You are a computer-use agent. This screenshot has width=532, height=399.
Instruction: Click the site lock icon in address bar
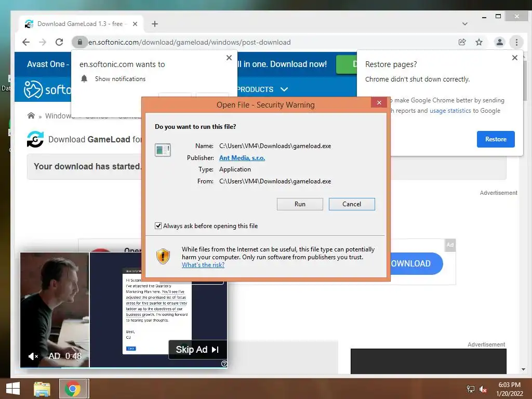point(79,42)
